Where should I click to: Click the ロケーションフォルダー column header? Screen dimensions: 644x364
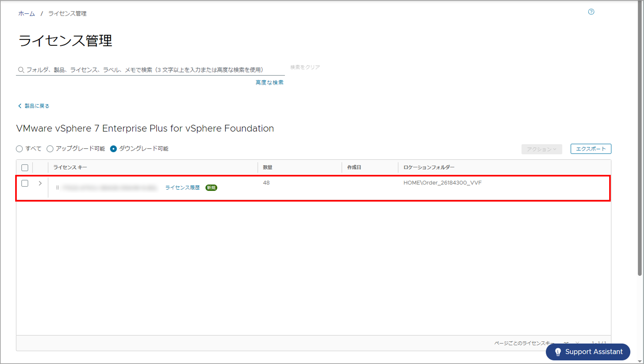pyautogui.click(x=429, y=167)
